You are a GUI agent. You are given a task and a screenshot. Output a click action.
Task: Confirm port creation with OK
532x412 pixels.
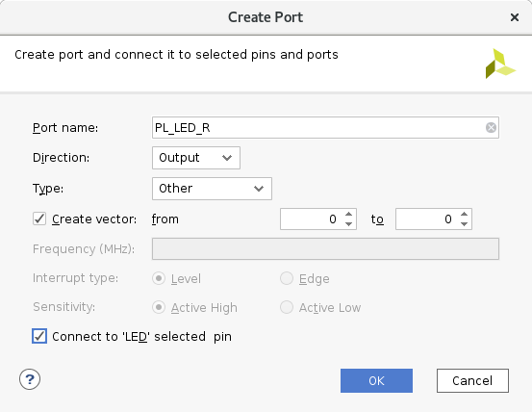click(376, 381)
